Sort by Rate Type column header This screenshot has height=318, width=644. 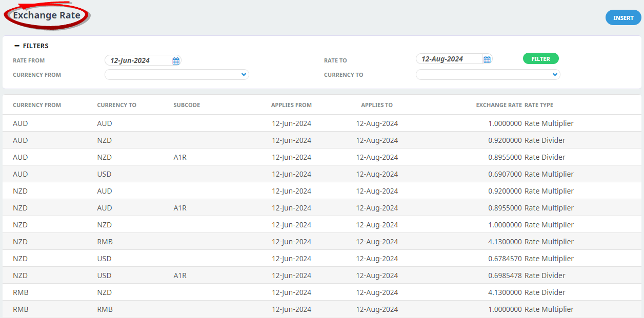538,105
